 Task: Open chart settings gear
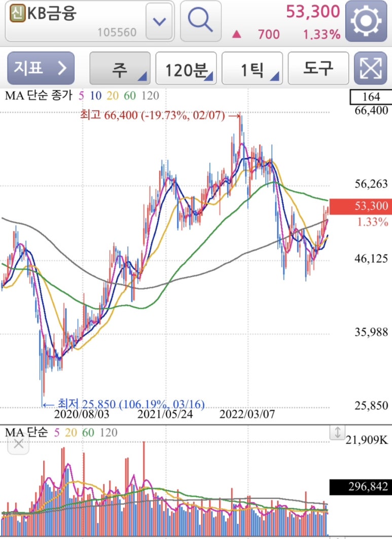(366, 21)
